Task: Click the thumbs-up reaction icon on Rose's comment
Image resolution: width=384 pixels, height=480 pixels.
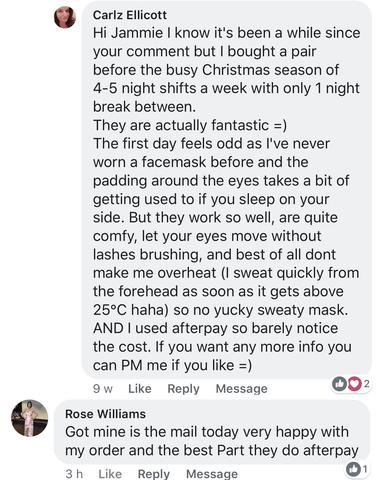Action: tap(353, 469)
